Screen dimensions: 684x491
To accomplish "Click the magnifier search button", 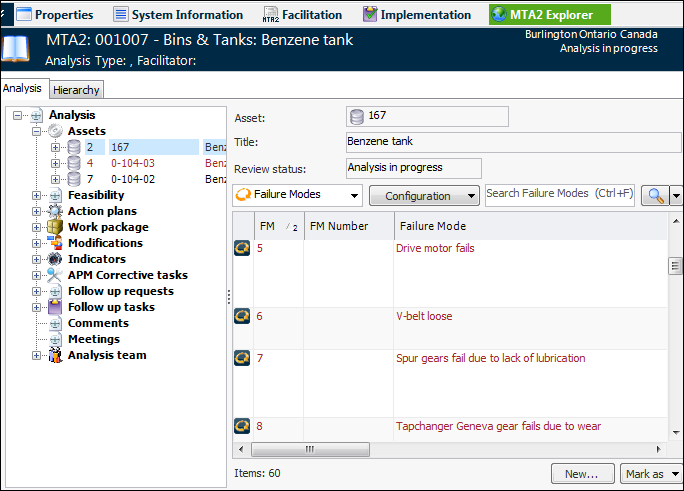I will (656, 196).
